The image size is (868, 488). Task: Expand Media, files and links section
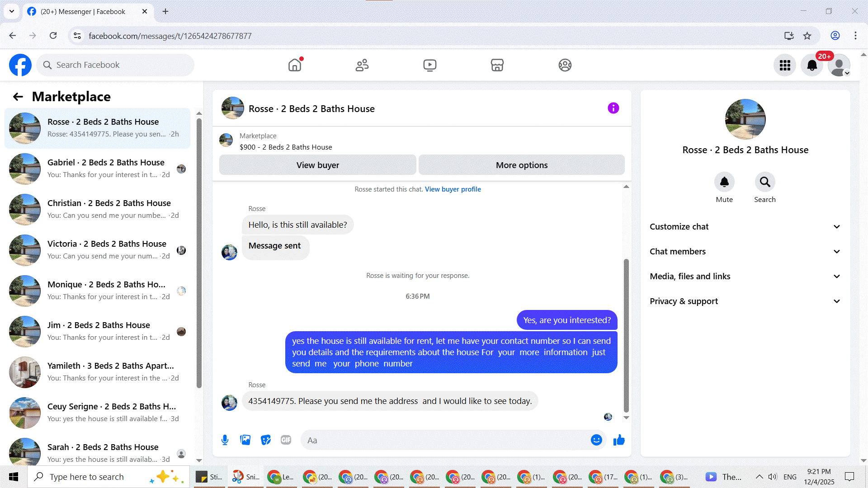[745, 277]
